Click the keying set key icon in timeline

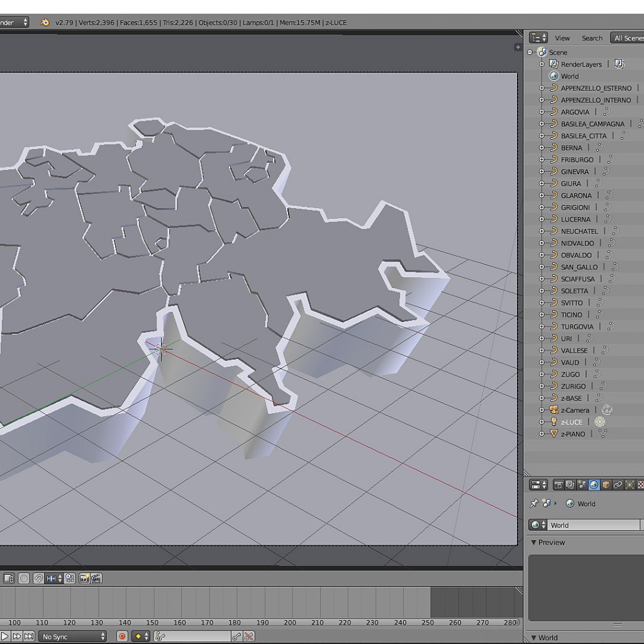[x=160, y=636]
